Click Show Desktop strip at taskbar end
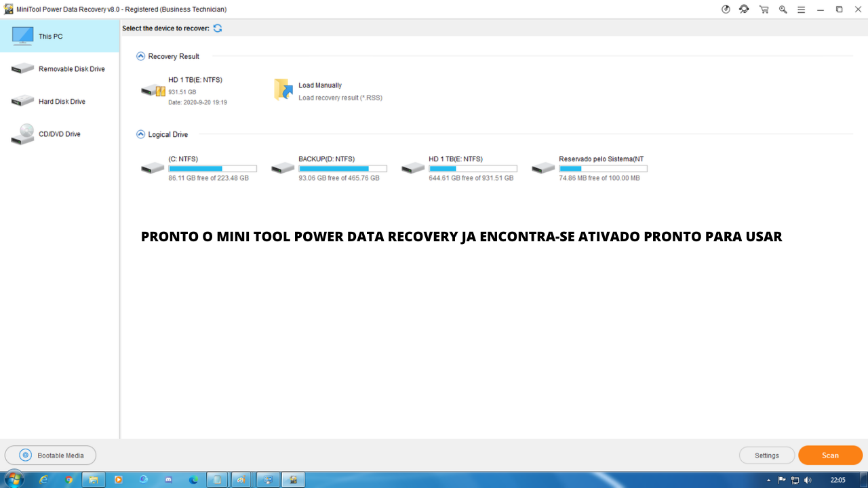The height and width of the screenshot is (488, 868). (x=863, y=480)
